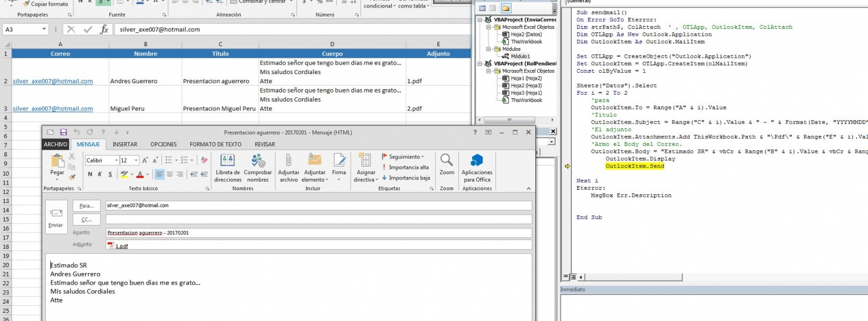The image size is (868, 321).
Task: Switch to FORMATO DE TEXTO tab
Action: tap(216, 144)
